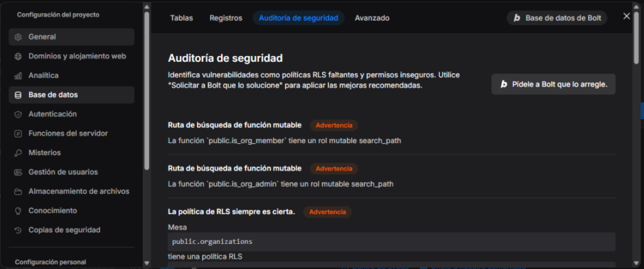The width and height of the screenshot is (644, 269).
Task: Click the Base de datos de Bolt button
Action: [557, 18]
